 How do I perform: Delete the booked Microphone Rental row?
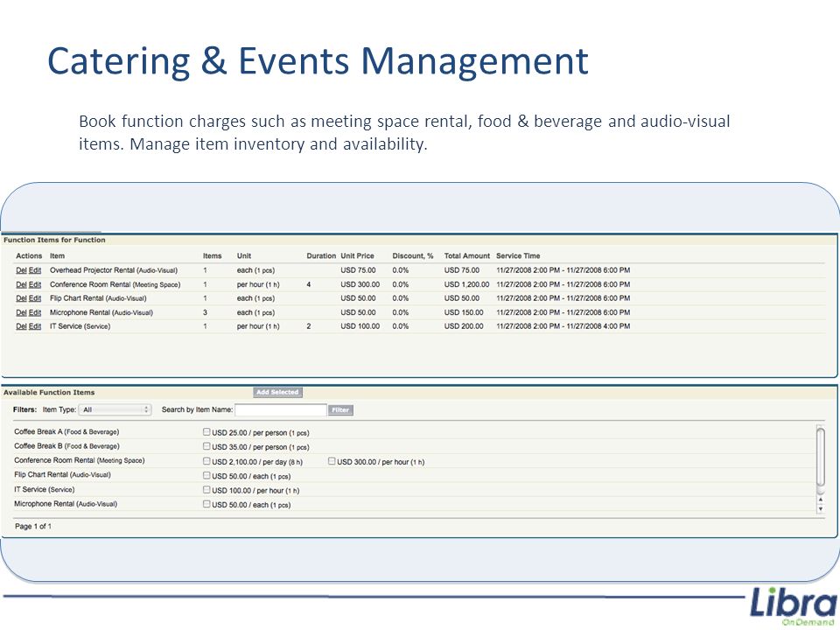click(x=21, y=312)
